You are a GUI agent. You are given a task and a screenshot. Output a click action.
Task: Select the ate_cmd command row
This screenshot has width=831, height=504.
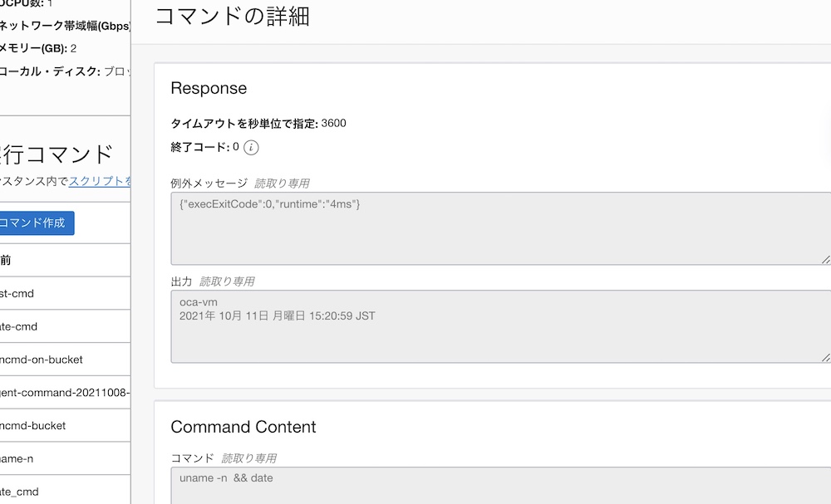(x=19, y=492)
